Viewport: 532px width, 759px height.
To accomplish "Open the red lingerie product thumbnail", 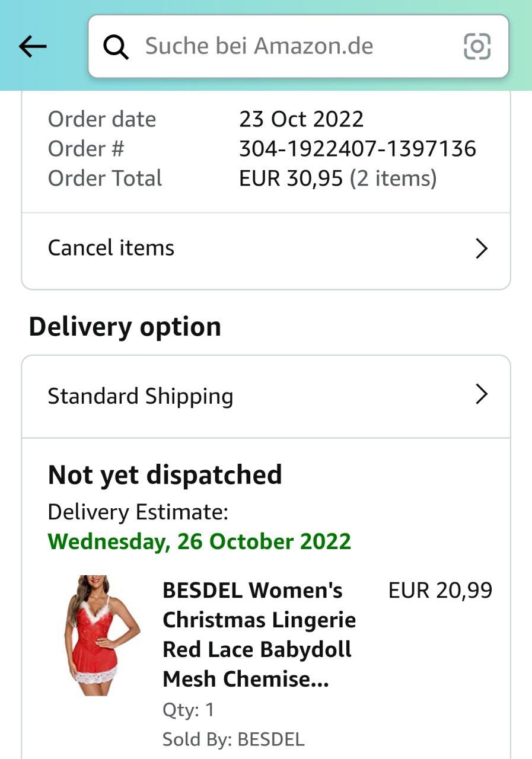I will (x=102, y=634).
